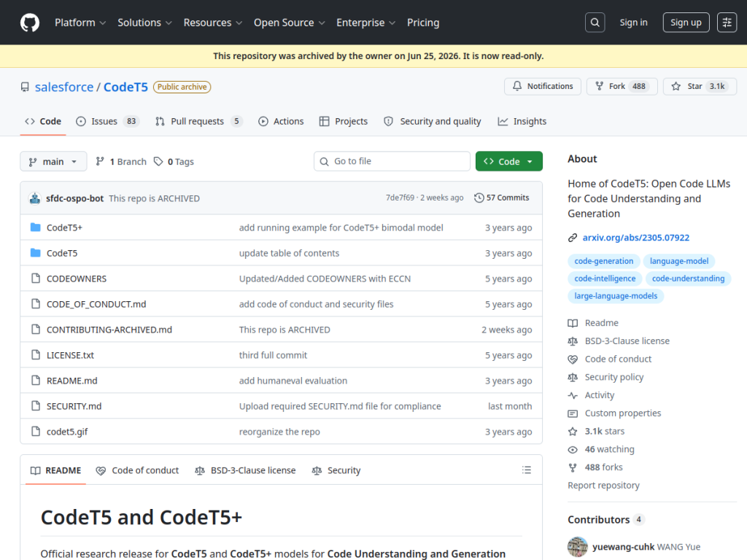The width and height of the screenshot is (747, 560).
Task: Click the fork icon in Fork button
Action: (x=600, y=86)
